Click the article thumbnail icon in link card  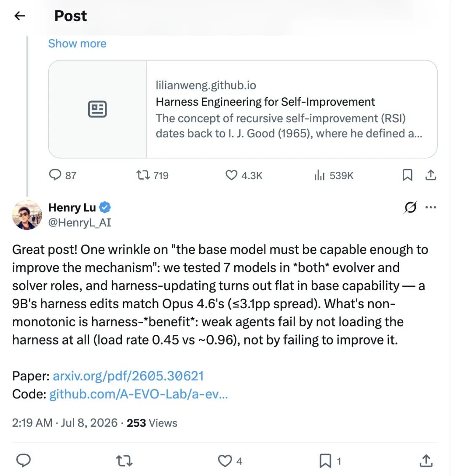[x=97, y=109]
